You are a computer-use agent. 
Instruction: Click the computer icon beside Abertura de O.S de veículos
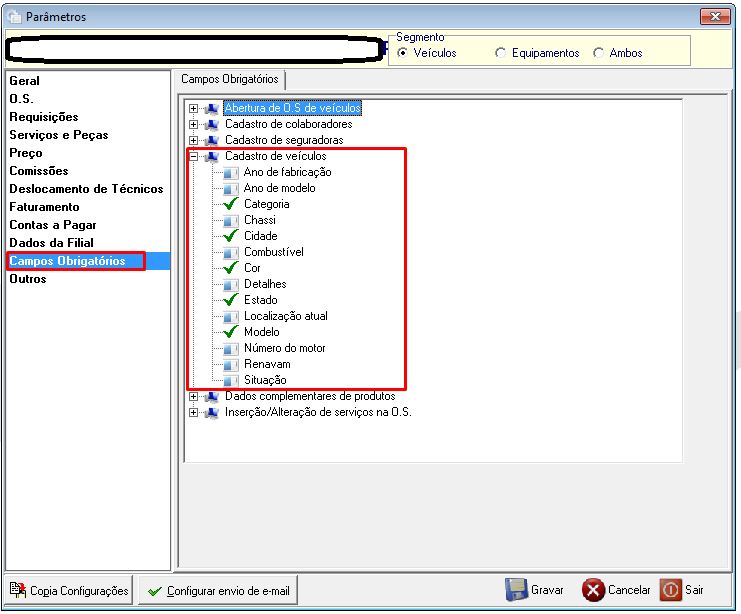212,108
